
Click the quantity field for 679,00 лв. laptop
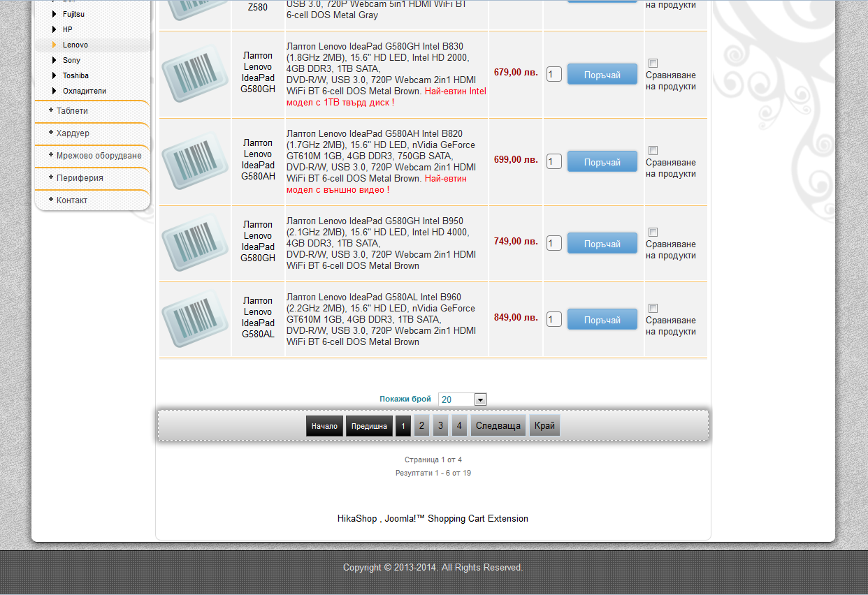point(554,74)
